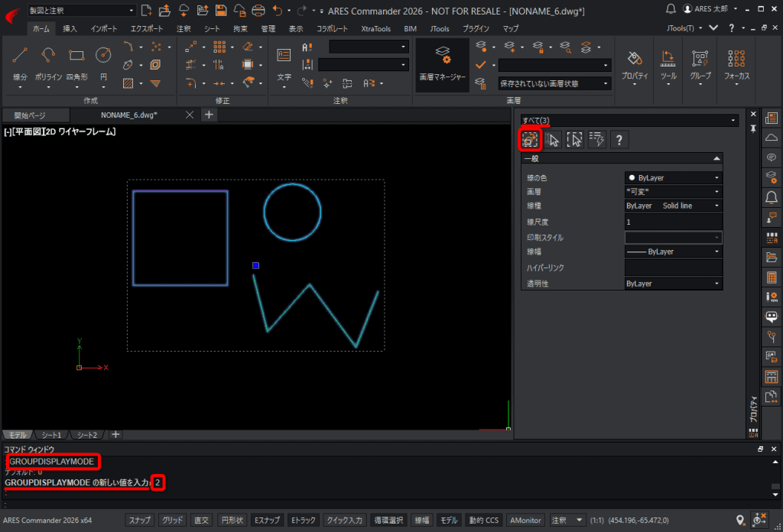
Task: Open the すべて(3) selection dropdown
Action: 629,120
